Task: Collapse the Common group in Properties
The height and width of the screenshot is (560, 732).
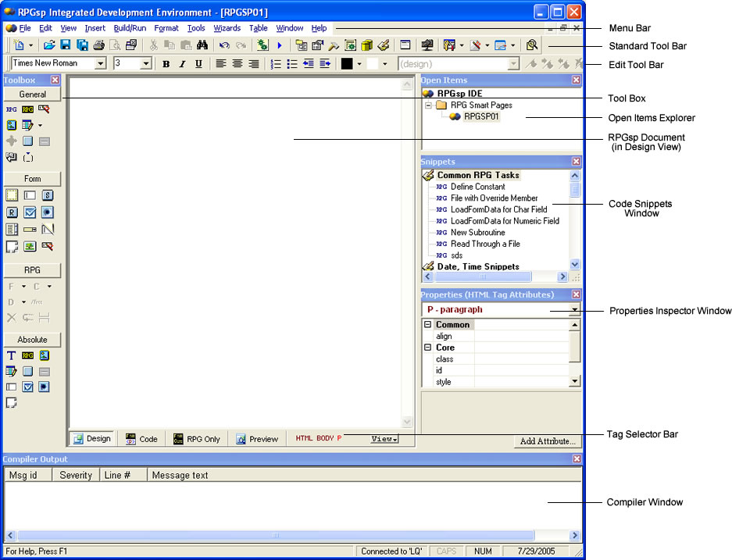Action: 427,324
